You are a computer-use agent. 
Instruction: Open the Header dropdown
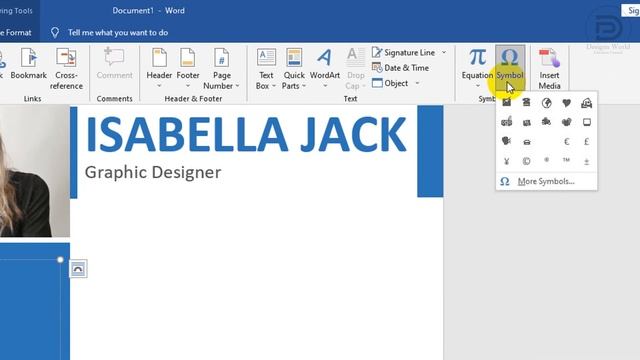(x=159, y=69)
